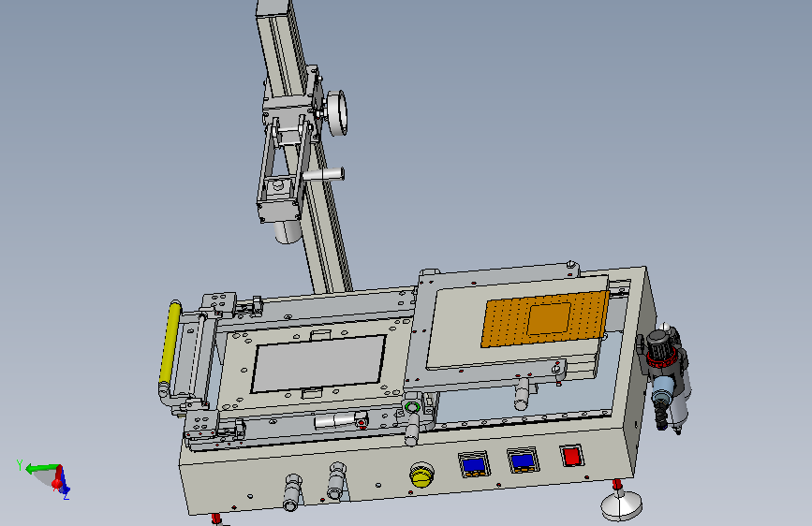Viewport: 812px width, 526px height.
Task: Pick the red rocker switch on front panel
Action: 571,456
